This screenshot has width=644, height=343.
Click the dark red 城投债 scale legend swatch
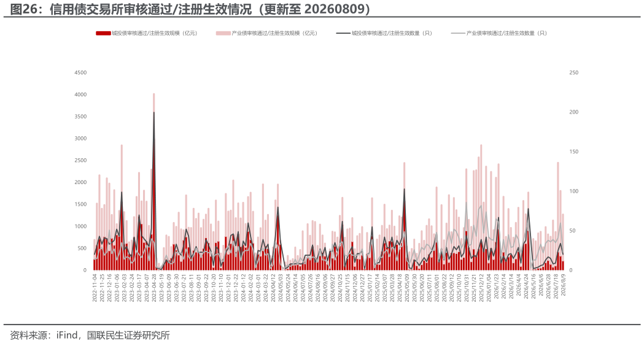point(103,33)
